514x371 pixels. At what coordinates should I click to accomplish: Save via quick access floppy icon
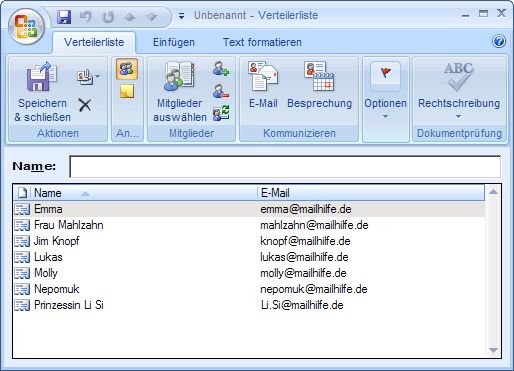(64, 17)
